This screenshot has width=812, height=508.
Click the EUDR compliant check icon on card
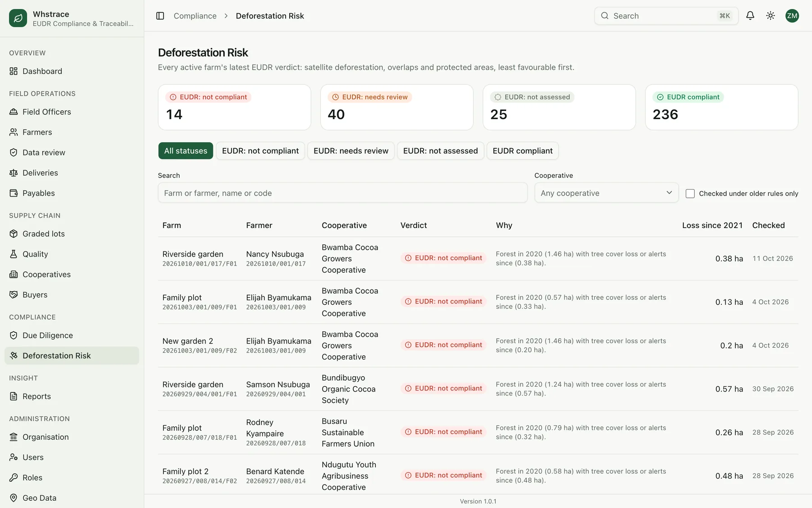pyautogui.click(x=660, y=97)
